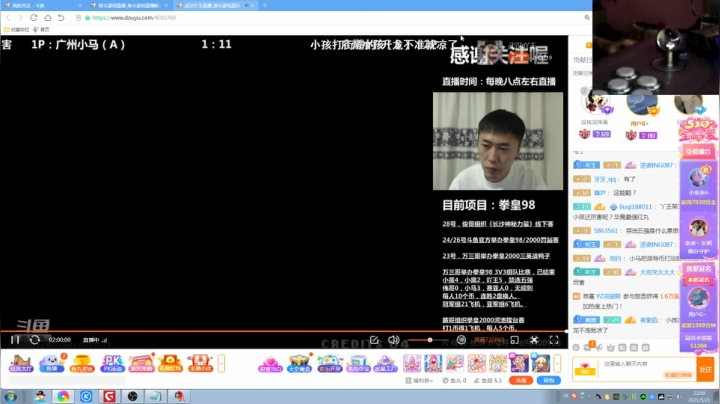Click the fan badge selector beside chat input
Viewport: 720px width, 404px height.
[585, 370]
